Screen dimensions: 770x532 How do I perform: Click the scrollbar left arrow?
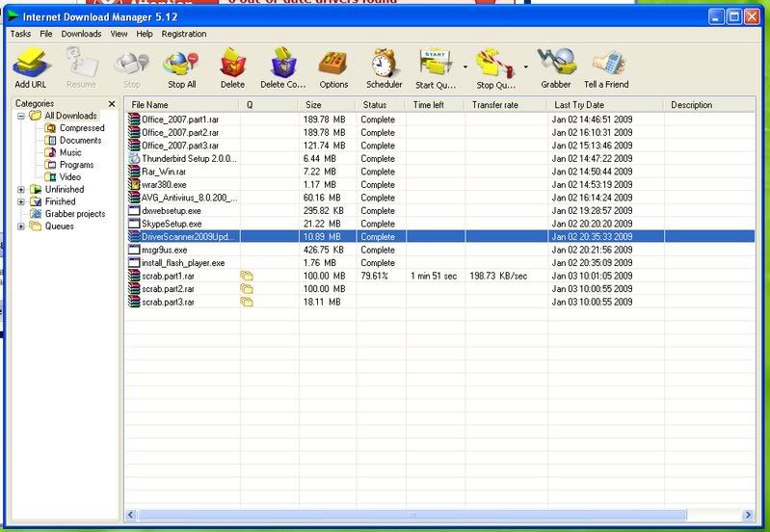(x=131, y=515)
